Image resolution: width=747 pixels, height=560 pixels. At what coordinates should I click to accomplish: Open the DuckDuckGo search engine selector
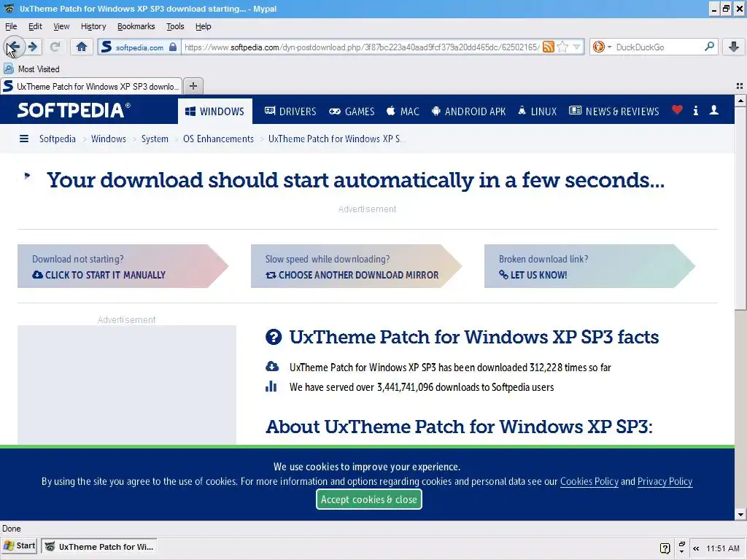tap(602, 47)
